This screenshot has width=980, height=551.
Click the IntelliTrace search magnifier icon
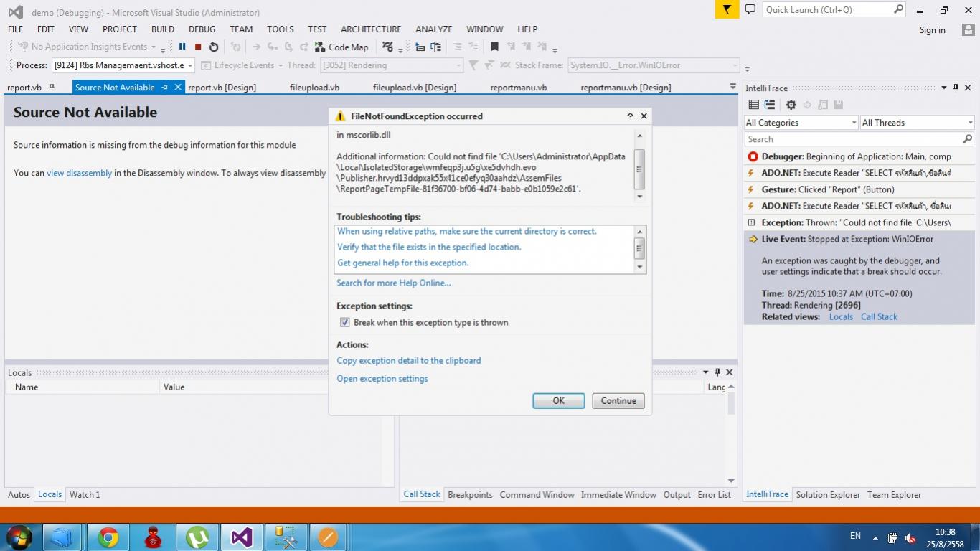tap(967, 139)
